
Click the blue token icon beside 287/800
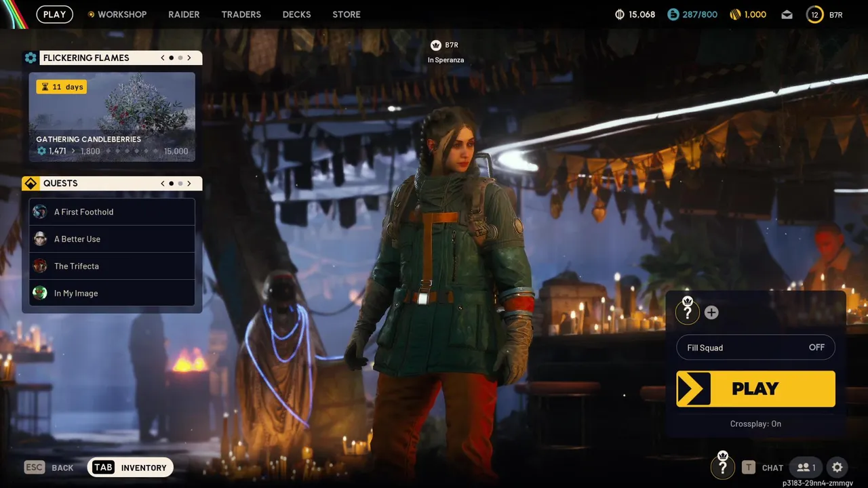tap(673, 14)
